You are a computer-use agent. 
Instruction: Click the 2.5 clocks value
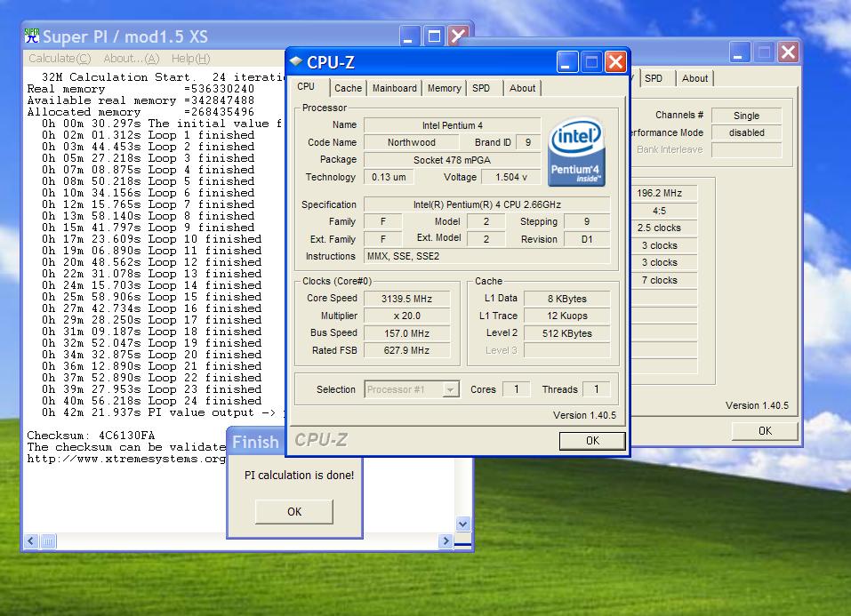660,228
